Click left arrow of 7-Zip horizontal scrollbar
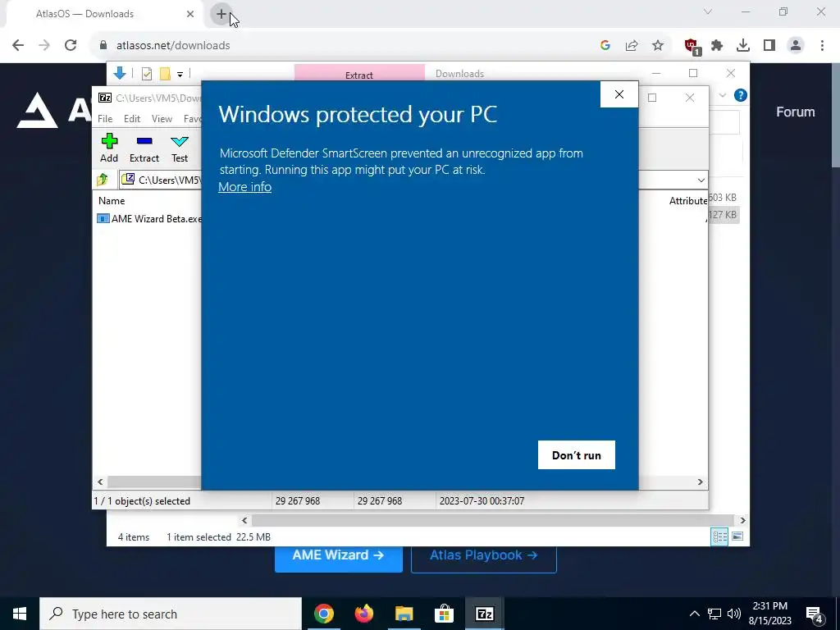The image size is (840, 630). (100, 482)
